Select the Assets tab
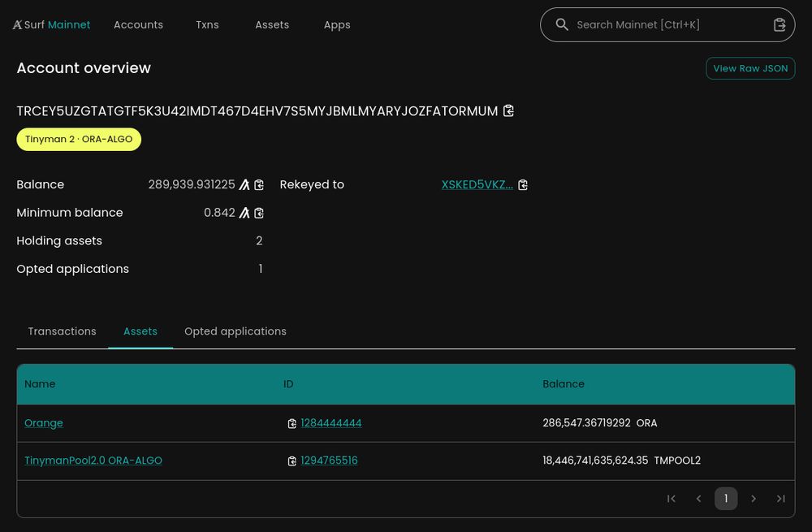This screenshot has width=812, height=532. [x=140, y=331]
